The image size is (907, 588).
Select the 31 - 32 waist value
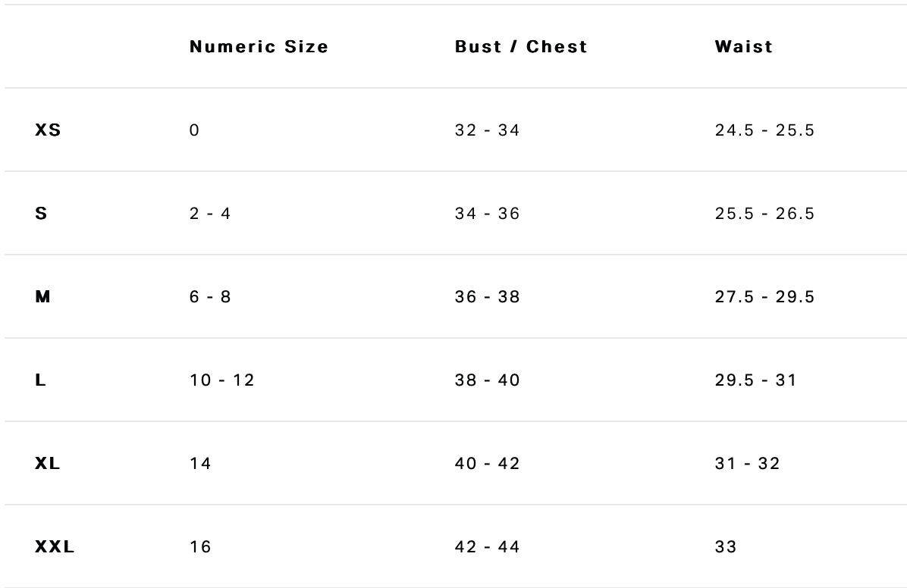click(747, 464)
